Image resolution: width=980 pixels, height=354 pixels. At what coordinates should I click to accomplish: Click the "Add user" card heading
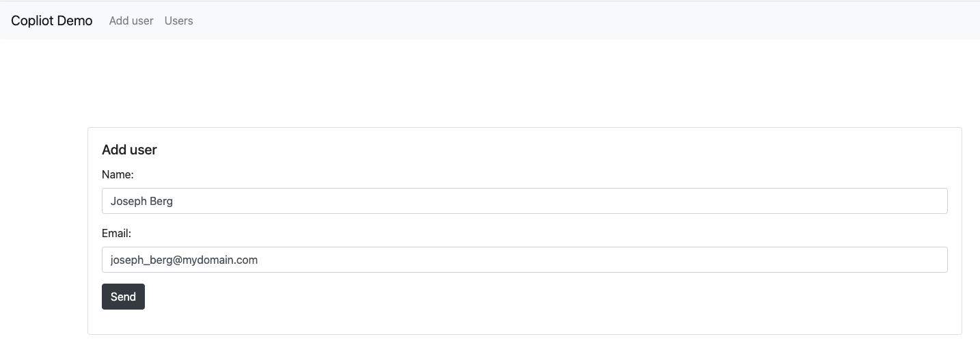tap(129, 150)
